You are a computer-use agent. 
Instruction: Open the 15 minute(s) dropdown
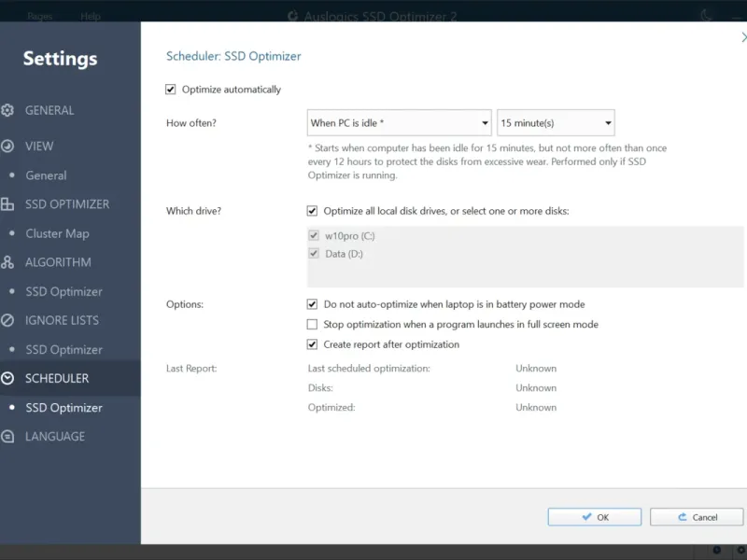[556, 123]
